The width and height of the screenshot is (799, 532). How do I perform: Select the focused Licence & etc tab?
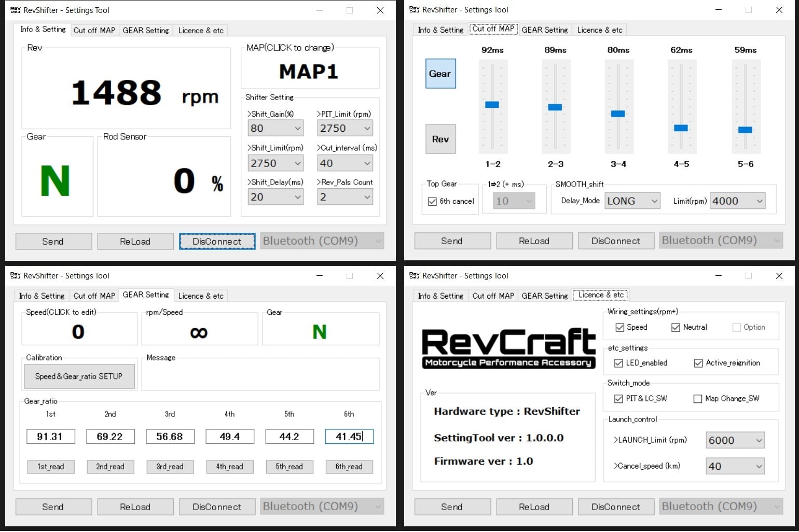coord(600,295)
